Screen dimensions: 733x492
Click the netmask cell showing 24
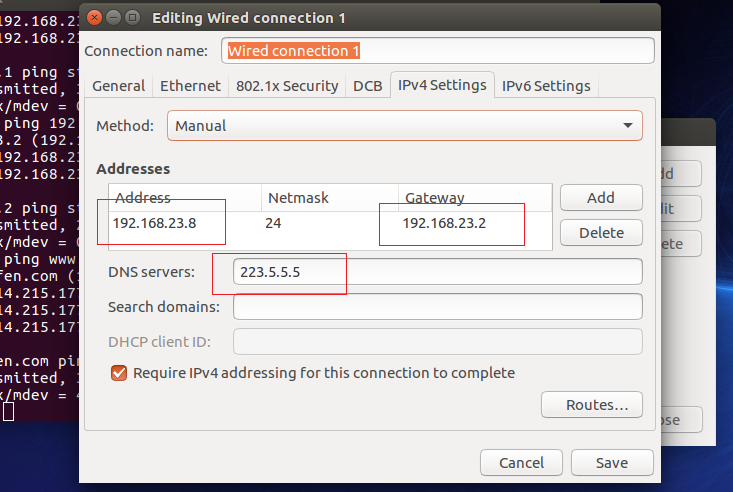[273, 223]
